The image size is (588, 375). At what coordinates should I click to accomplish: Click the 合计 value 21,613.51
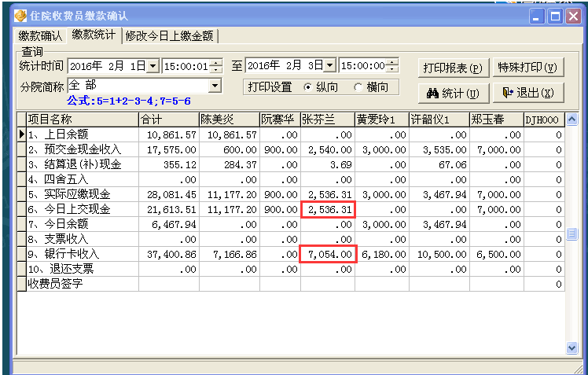[x=169, y=209]
